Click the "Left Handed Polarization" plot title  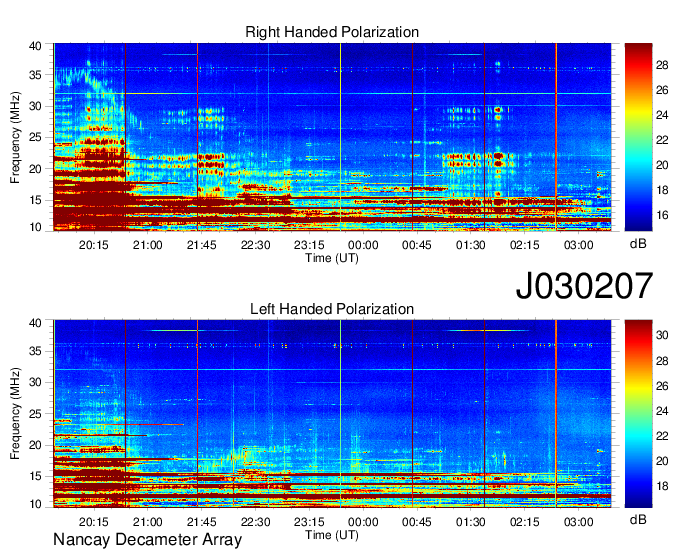[x=332, y=309]
